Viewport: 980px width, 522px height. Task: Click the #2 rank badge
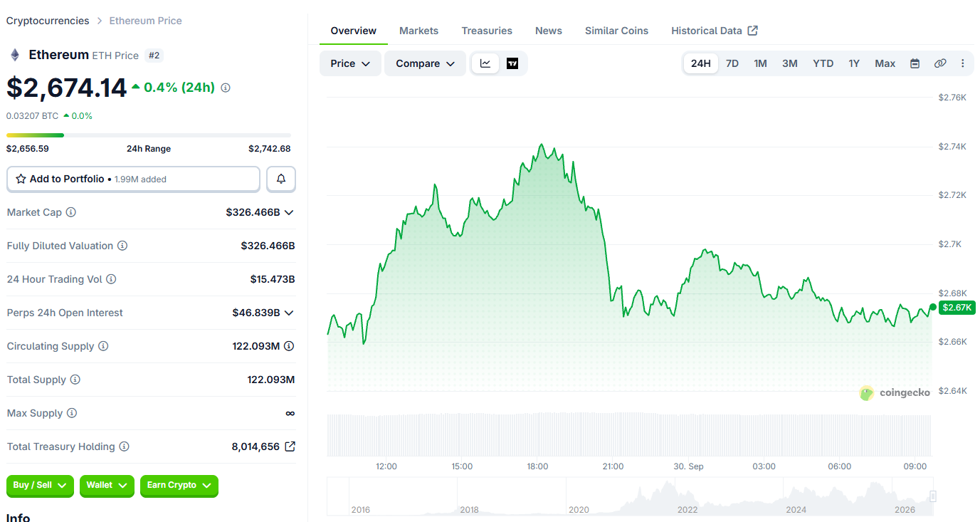[154, 55]
